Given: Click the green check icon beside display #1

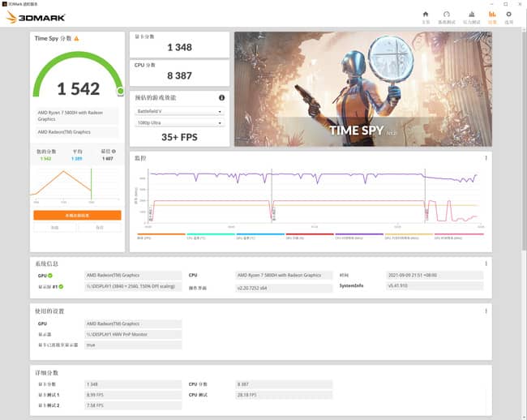Looking at the screenshot, I should (61, 286).
